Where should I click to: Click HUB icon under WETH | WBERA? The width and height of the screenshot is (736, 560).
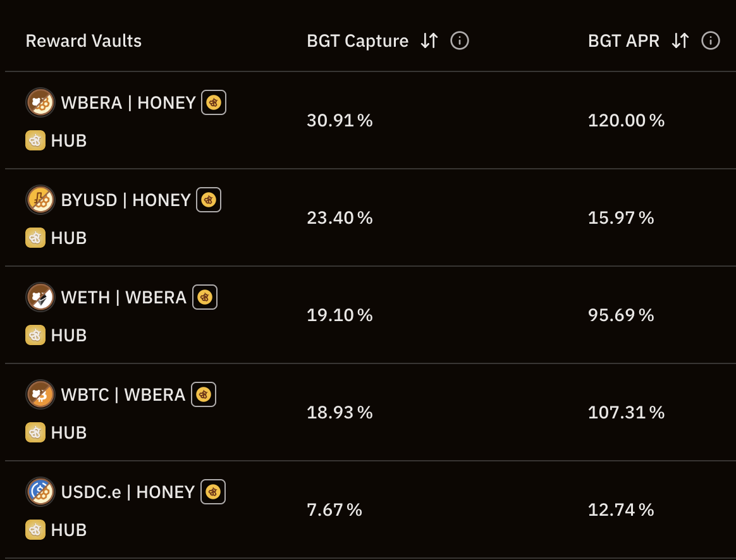35,335
